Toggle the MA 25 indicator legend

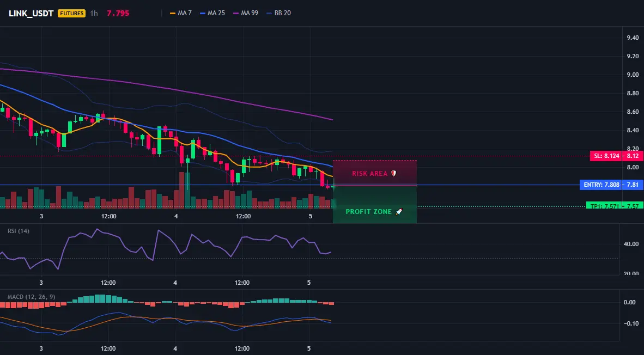point(212,13)
